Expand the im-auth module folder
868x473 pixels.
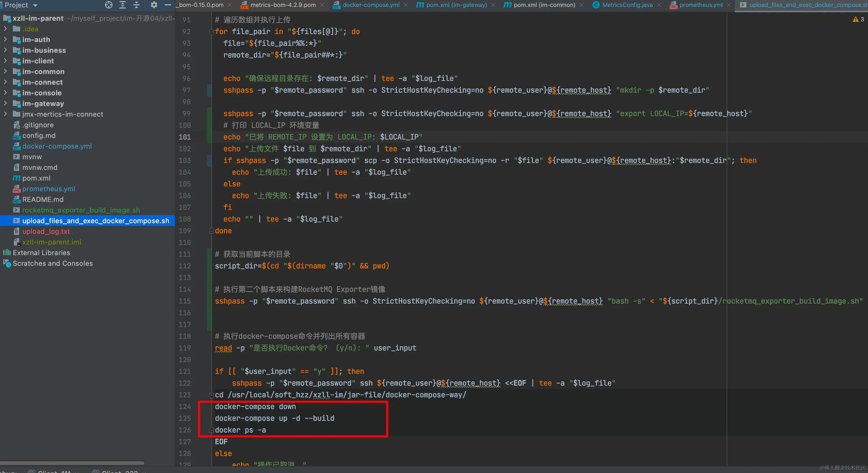tap(5, 39)
